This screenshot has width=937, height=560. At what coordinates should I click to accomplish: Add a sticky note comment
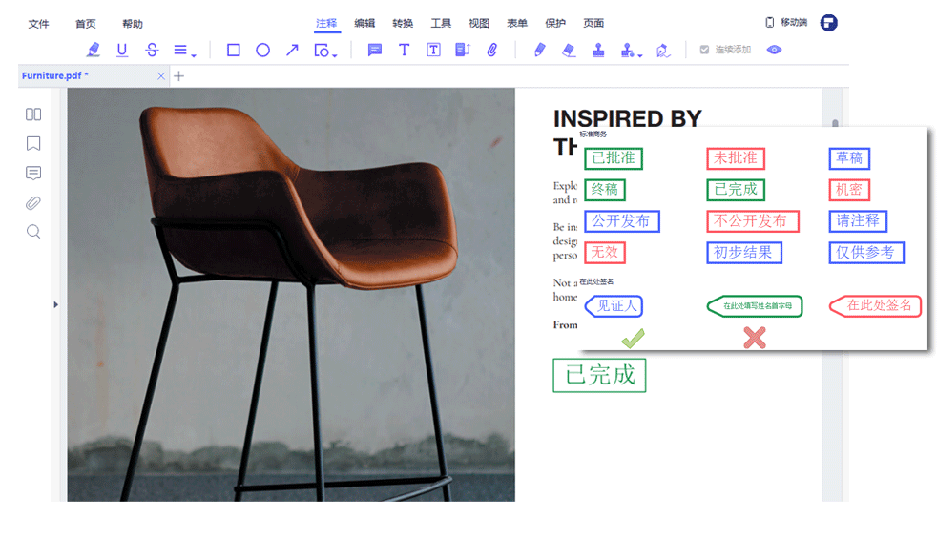click(x=375, y=50)
